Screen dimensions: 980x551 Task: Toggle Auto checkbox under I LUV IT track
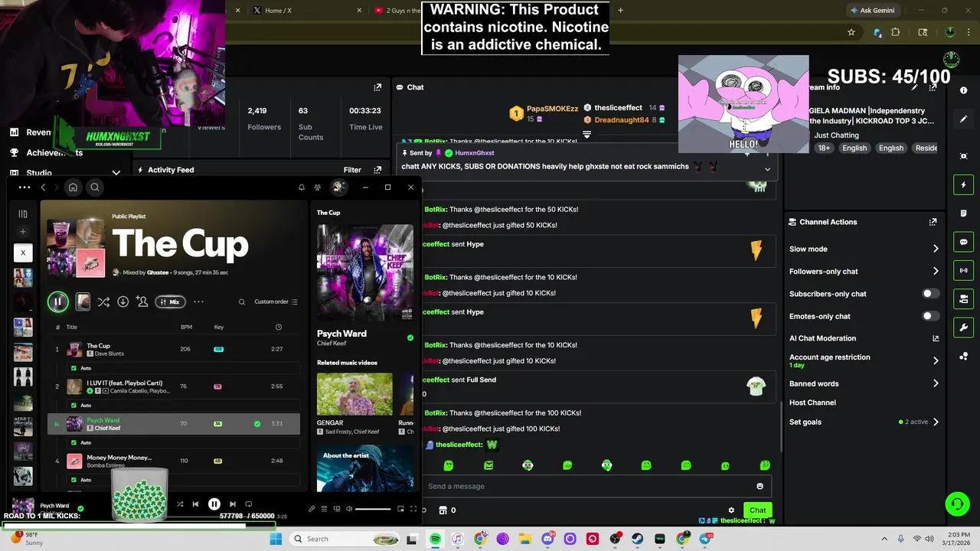click(73, 406)
